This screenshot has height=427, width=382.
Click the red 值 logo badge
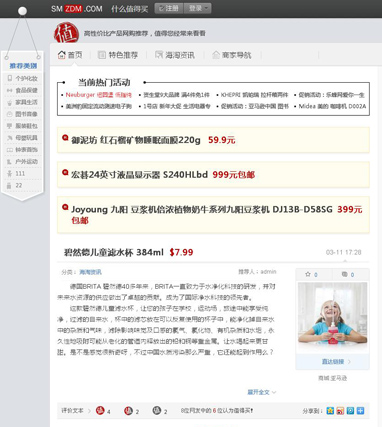coord(66,33)
